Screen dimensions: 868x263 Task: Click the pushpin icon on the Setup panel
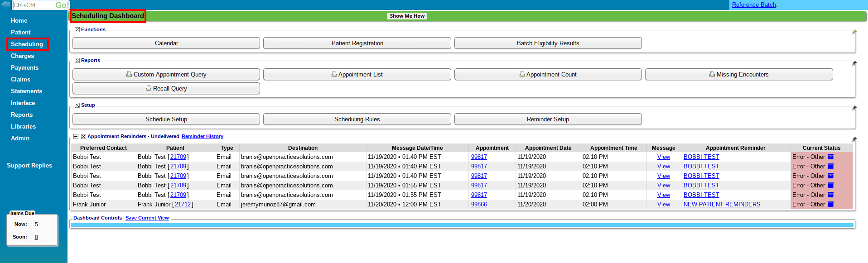pos(854,108)
